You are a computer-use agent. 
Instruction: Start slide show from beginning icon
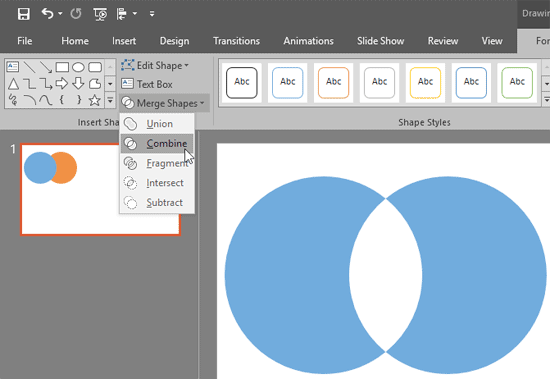coord(100,14)
